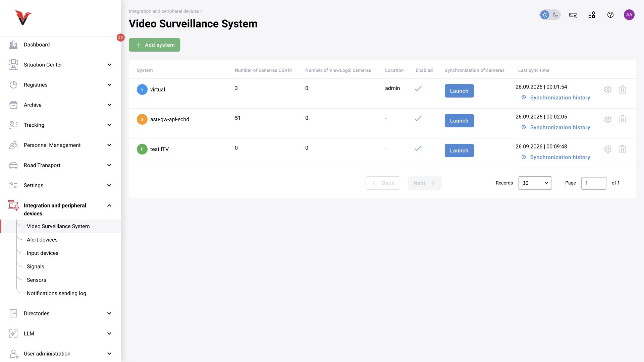Open Synchronization history for test ITV
644x362 pixels.
(x=556, y=157)
